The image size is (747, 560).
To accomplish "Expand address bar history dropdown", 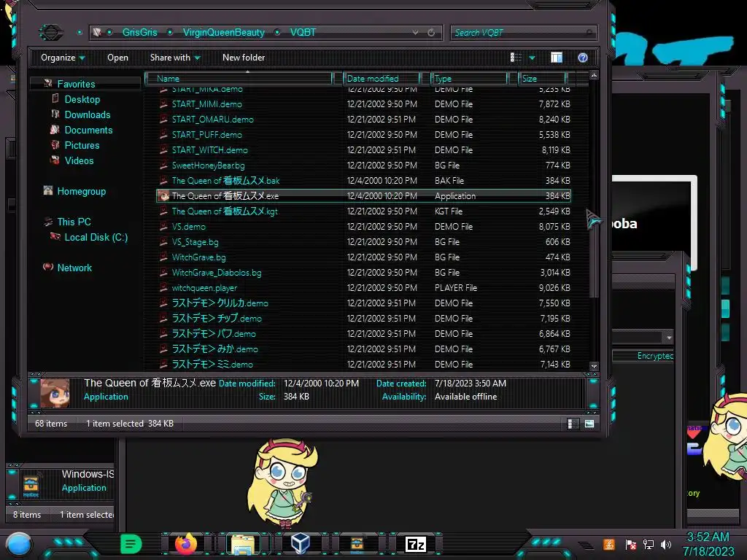I will 415,32.
